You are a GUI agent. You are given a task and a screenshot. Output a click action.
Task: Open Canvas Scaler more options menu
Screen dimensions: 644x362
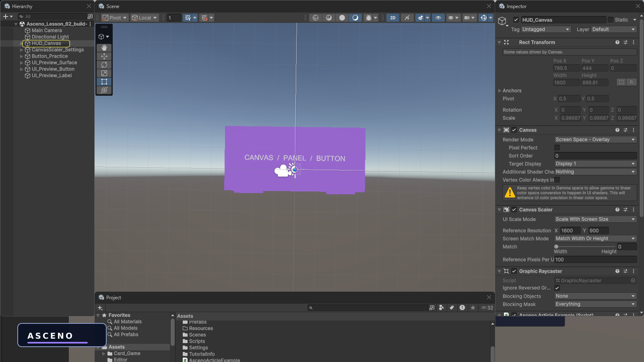(x=634, y=210)
